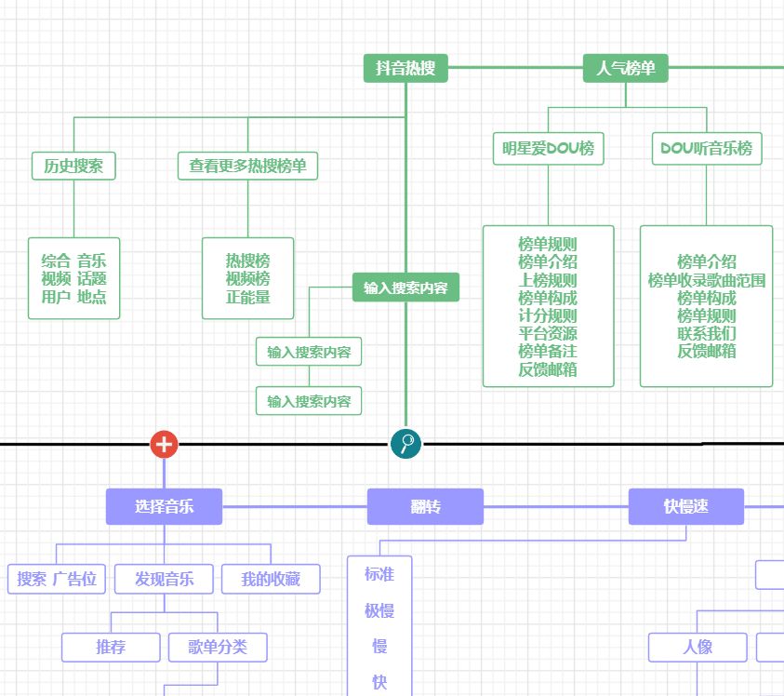Click the teal magnifier search icon
This screenshot has height=696, width=784.
click(x=405, y=444)
